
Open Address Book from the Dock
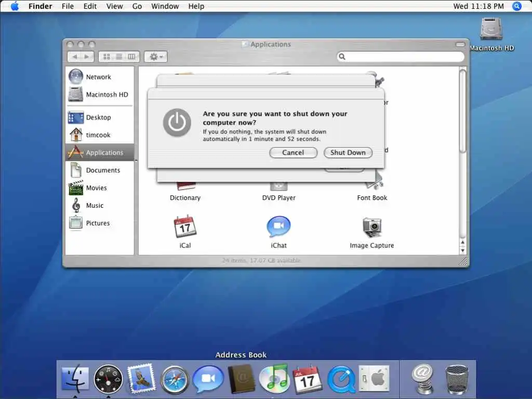241,379
